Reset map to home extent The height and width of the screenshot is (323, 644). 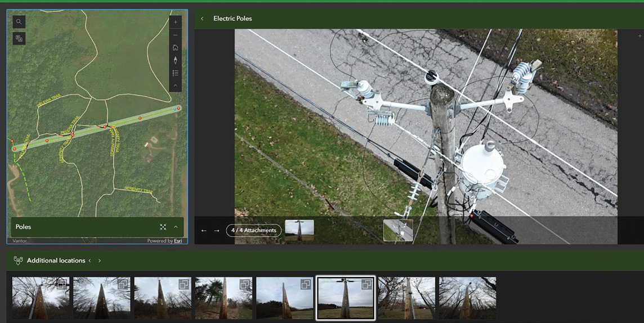click(x=176, y=48)
